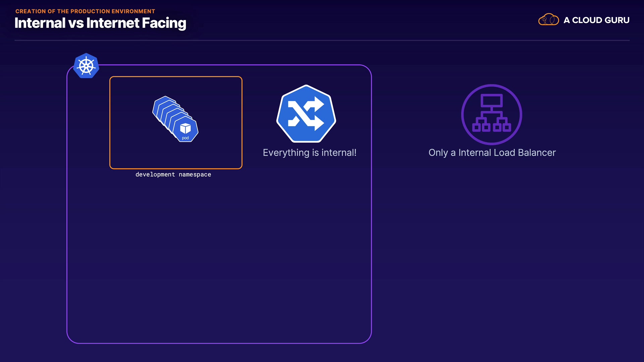Click the orange 'Creation of the Production Environment' heading
Image resolution: width=644 pixels, height=362 pixels.
coord(85,11)
